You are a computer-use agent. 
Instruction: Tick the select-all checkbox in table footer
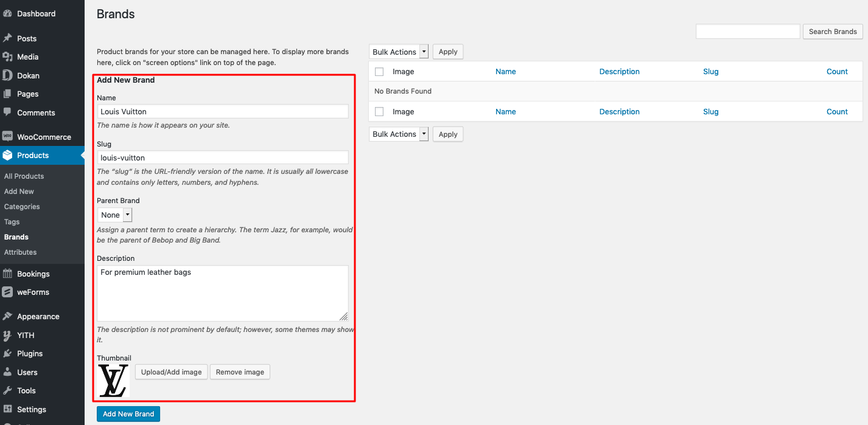379,112
